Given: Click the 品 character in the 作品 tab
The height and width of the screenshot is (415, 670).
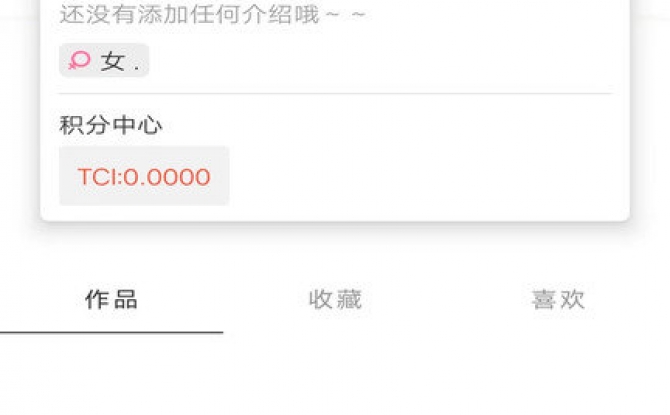Looking at the screenshot, I should (x=126, y=299).
